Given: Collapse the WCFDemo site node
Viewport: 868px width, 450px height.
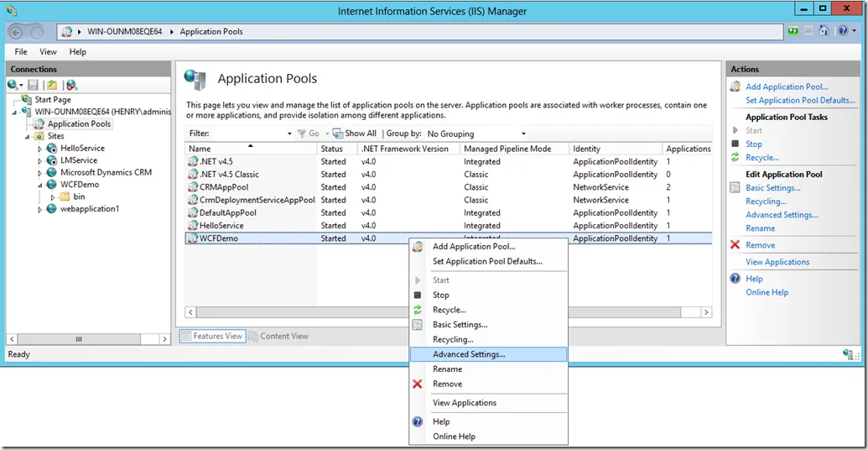Looking at the screenshot, I should click(x=39, y=185).
